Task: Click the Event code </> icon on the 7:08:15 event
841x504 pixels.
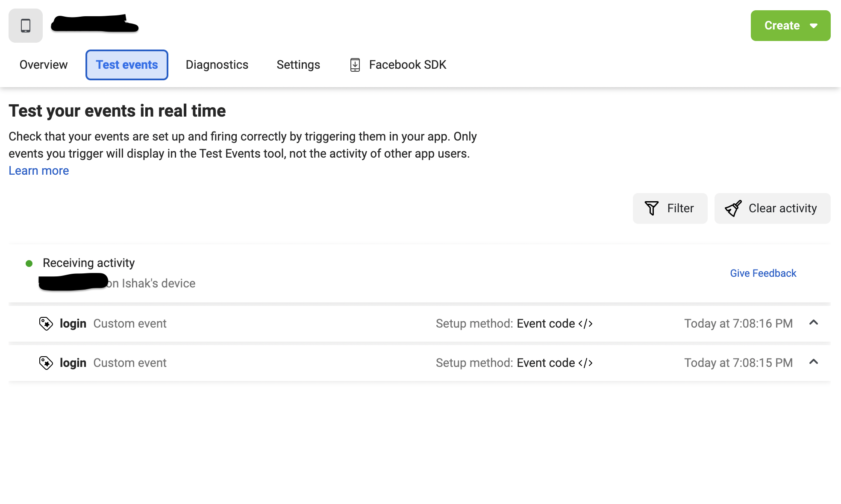Action: coord(586,363)
